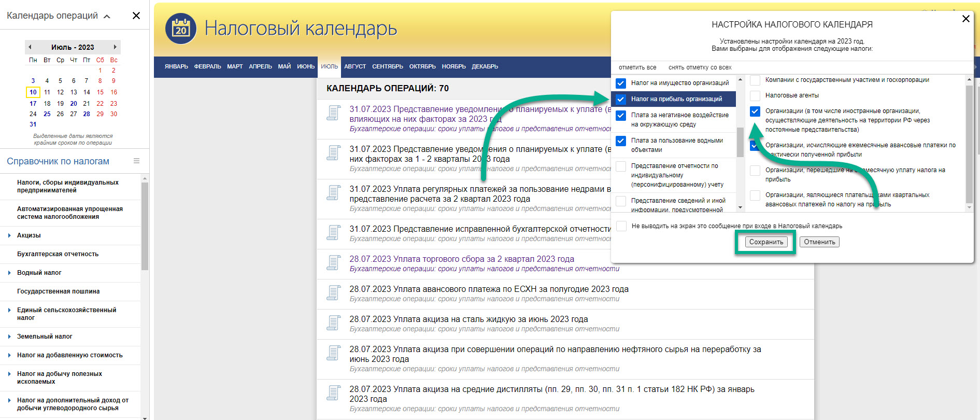980x420 pixels.
Task: Click right payer-category list scrollbar thumb
Action: pyautogui.click(x=969, y=144)
